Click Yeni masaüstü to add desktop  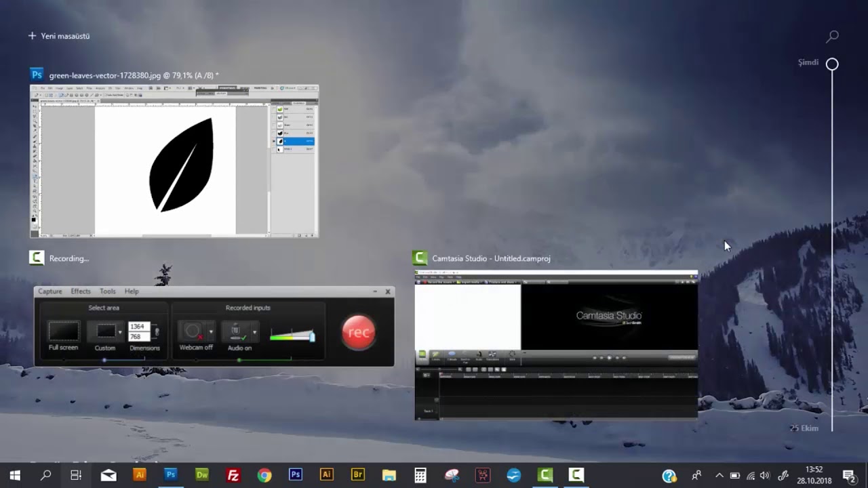[x=59, y=36]
